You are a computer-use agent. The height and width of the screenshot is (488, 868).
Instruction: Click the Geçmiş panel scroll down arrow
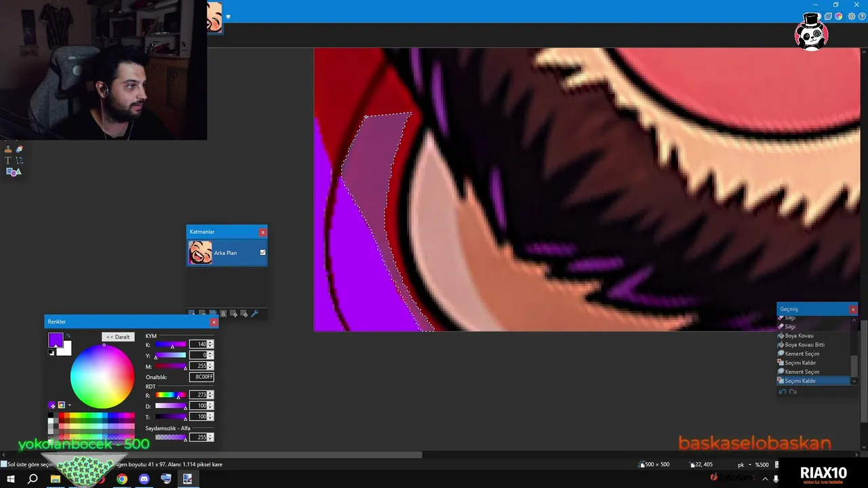pos(854,381)
